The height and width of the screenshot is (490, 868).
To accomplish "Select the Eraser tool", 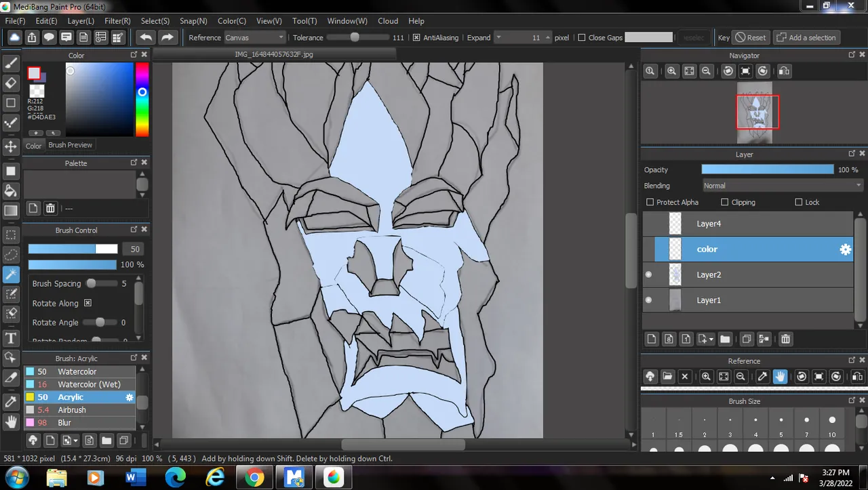I will [11, 83].
